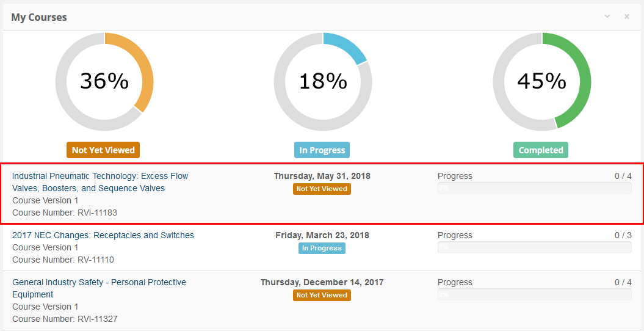Click the Thursday, May 31, 2018 date

pos(322,176)
